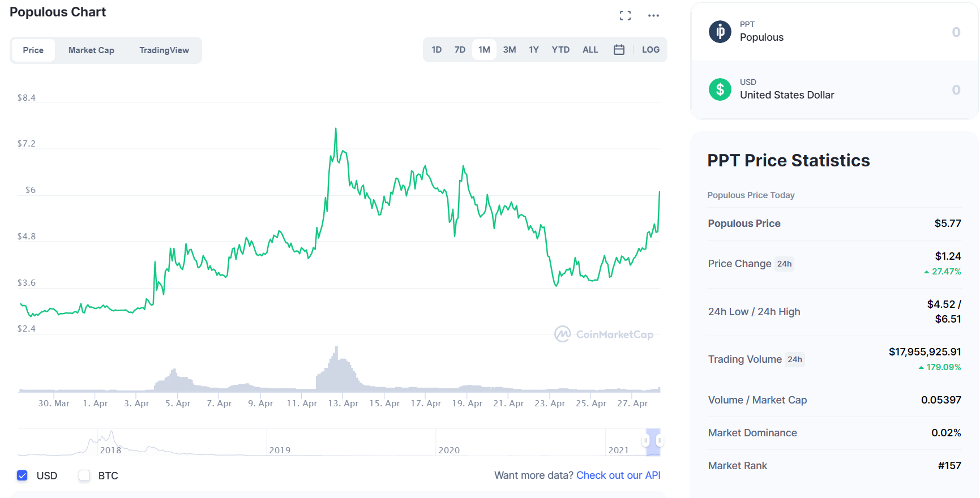Click the 24h badge beside Price Change

[784, 264]
